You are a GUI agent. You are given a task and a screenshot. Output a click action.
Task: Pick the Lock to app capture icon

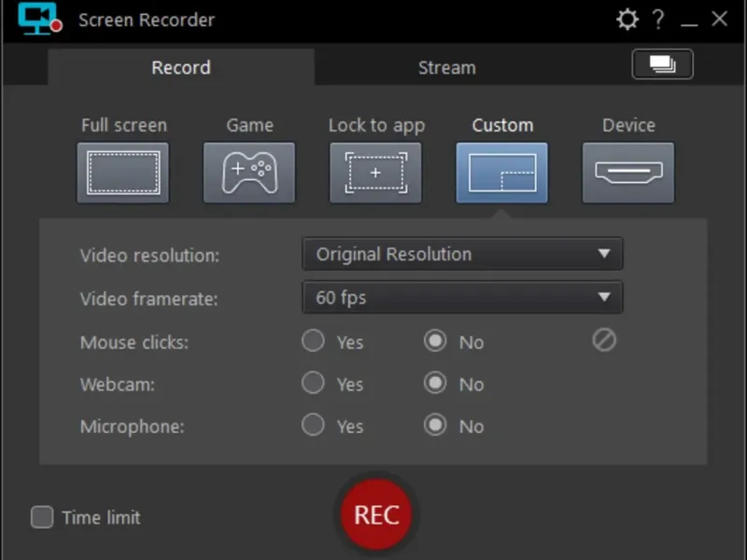pyautogui.click(x=375, y=173)
